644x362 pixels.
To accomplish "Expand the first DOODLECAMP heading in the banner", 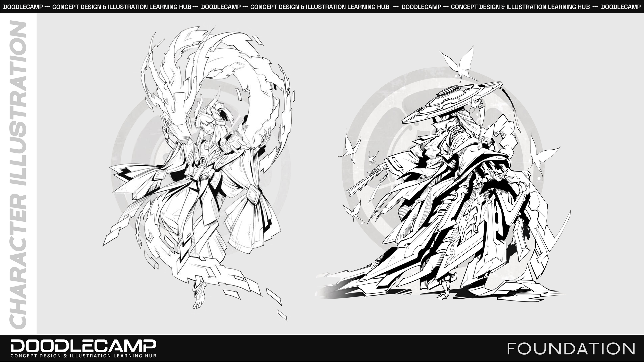I will [23, 6].
